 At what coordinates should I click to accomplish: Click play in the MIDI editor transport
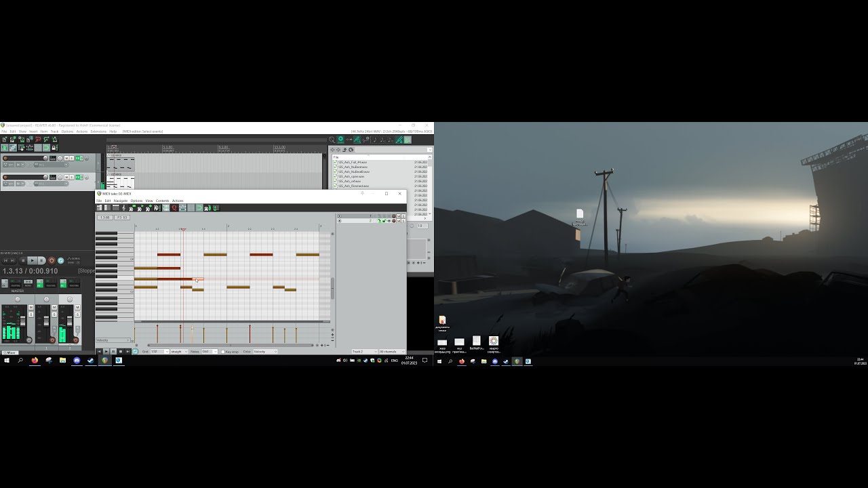(x=106, y=352)
